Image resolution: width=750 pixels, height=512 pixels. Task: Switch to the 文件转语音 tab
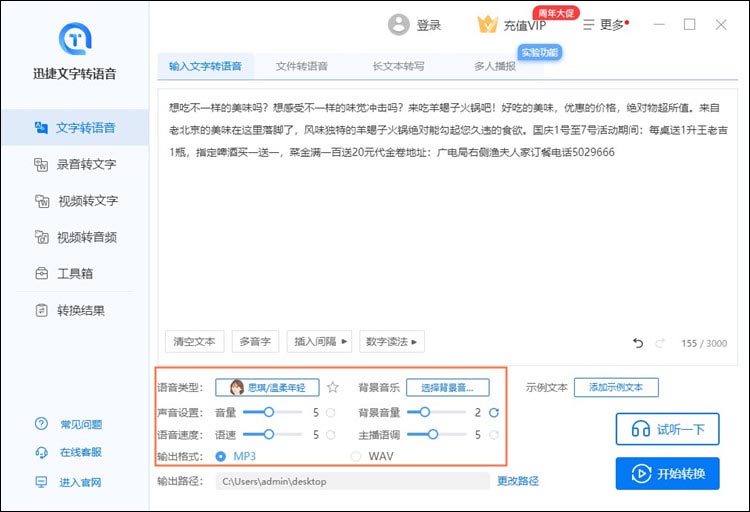click(301, 66)
